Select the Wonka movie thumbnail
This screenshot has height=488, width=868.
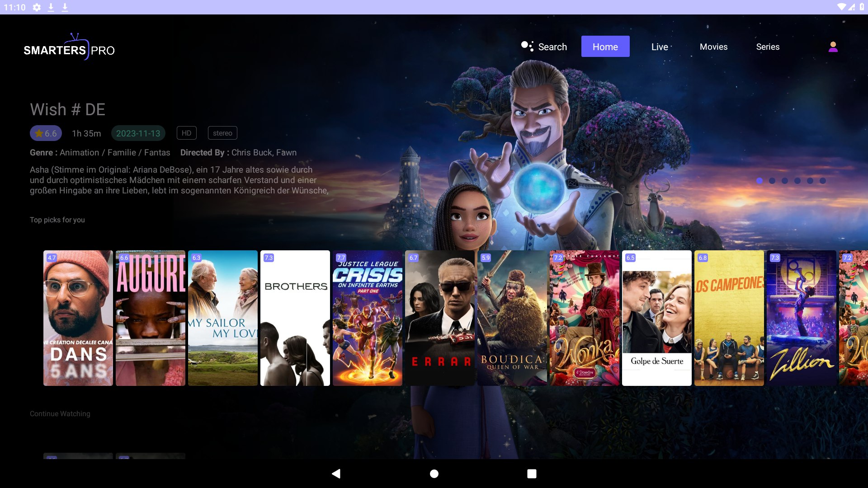pos(583,318)
